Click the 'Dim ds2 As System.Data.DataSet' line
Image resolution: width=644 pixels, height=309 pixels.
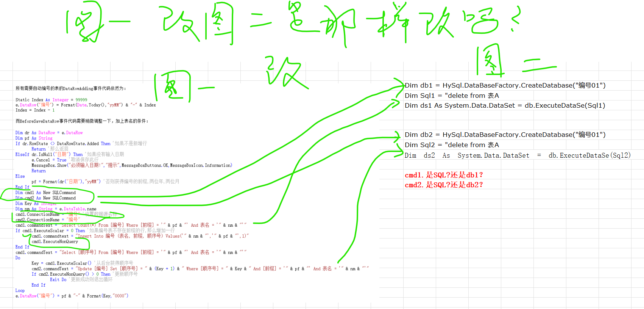[517, 155]
